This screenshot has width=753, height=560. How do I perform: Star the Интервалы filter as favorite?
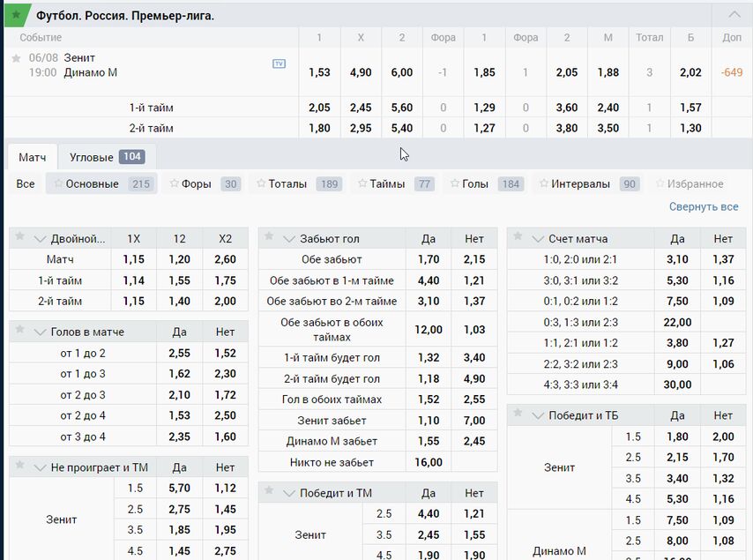click(544, 183)
